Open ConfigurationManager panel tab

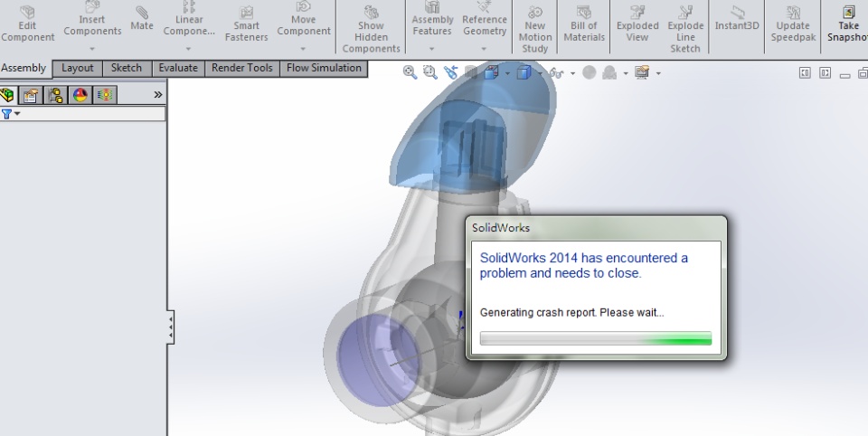(x=55, y=95)
